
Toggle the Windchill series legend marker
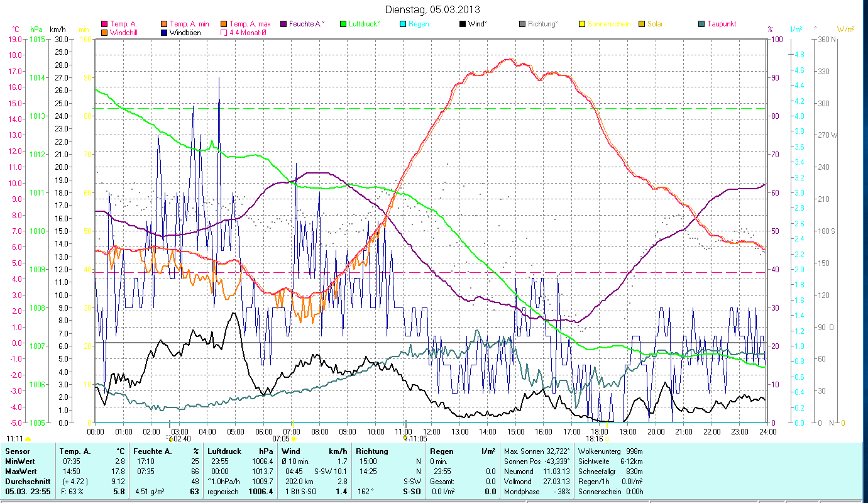point(104,32)
